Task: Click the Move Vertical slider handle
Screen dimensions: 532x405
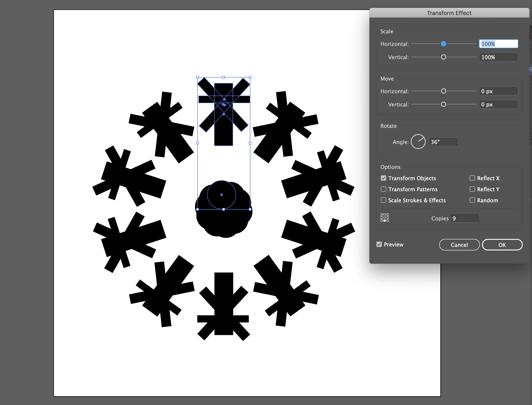Action: click(x=443, y=104)
